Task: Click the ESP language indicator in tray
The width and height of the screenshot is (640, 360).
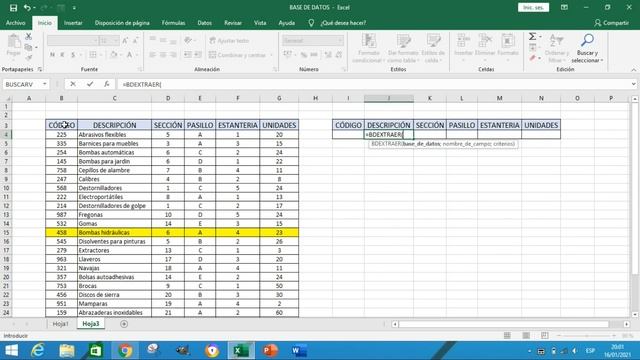Action: (x=590, y=351)
